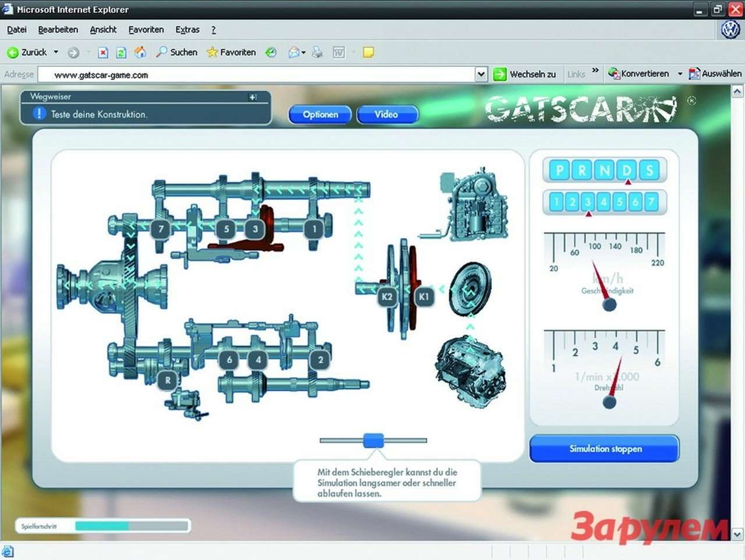This screenshot has width=745, height=560.
Task: Click the K1 clutch icon
Action: pyautogui.click(x=424, y=296)
